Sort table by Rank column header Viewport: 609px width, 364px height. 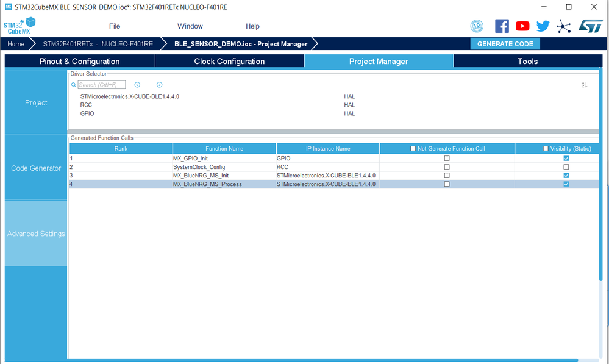click(121, 148)
